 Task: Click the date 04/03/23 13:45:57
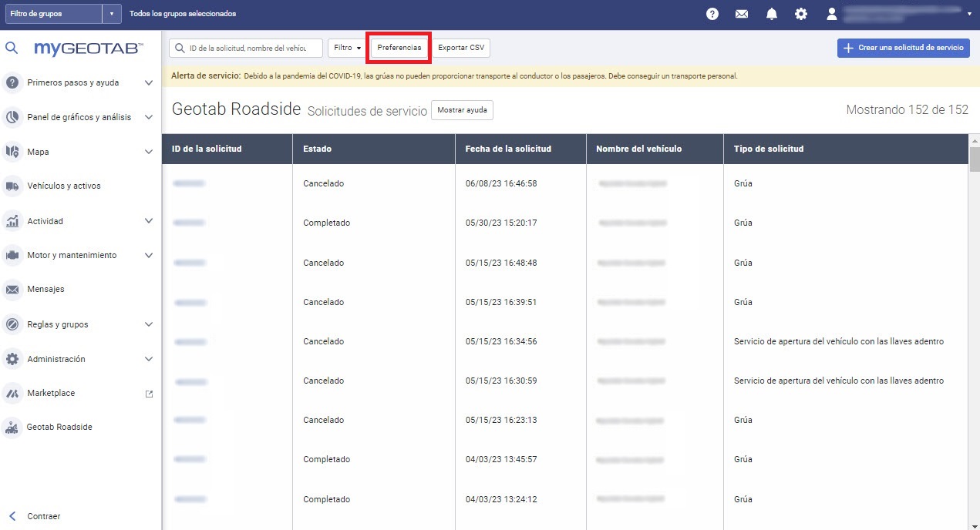(x=501, y=459)
